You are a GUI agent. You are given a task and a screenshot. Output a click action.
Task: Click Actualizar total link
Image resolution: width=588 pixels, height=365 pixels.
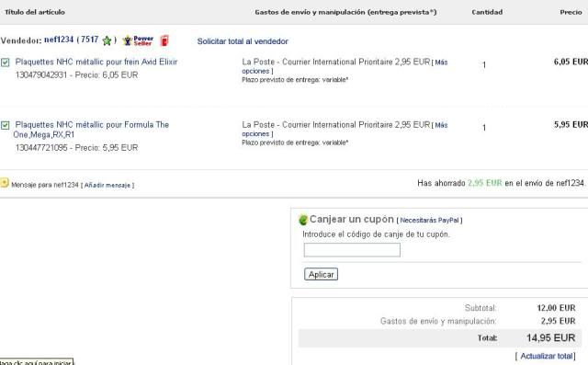click(547, 356)
